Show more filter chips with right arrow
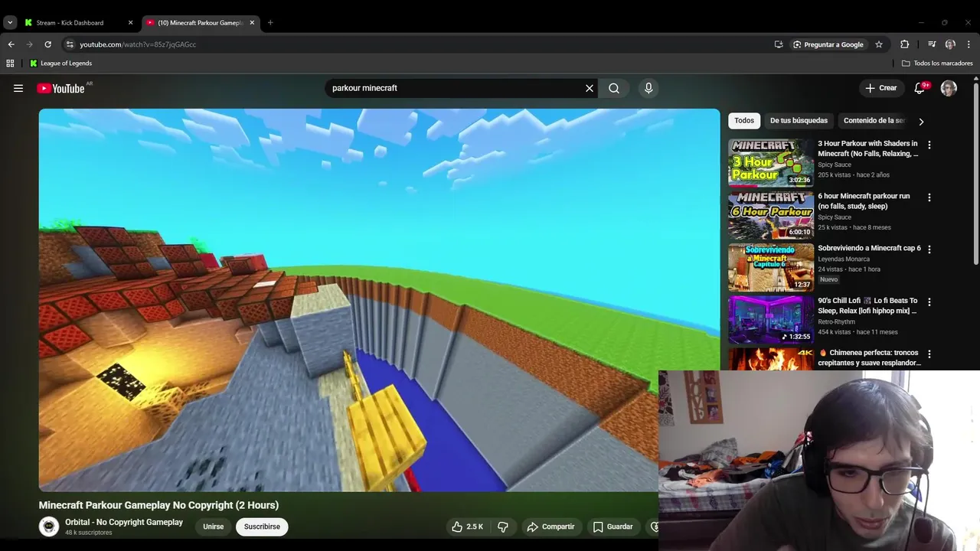 (921, 121)
